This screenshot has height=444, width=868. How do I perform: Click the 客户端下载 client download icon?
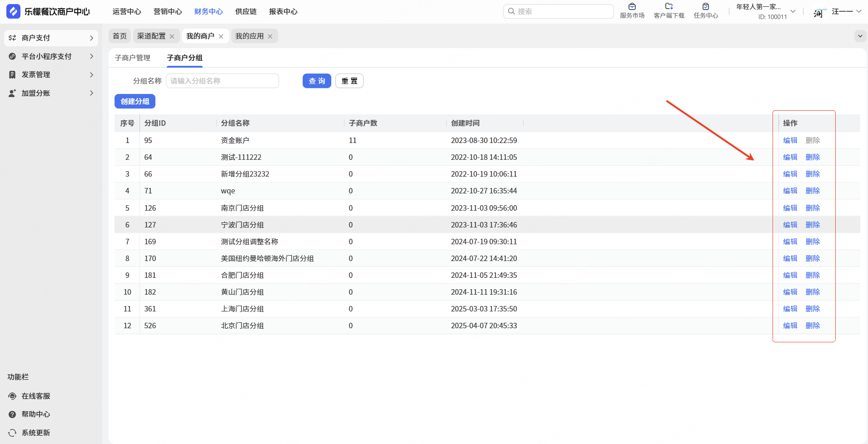click(x=668, y=7)
